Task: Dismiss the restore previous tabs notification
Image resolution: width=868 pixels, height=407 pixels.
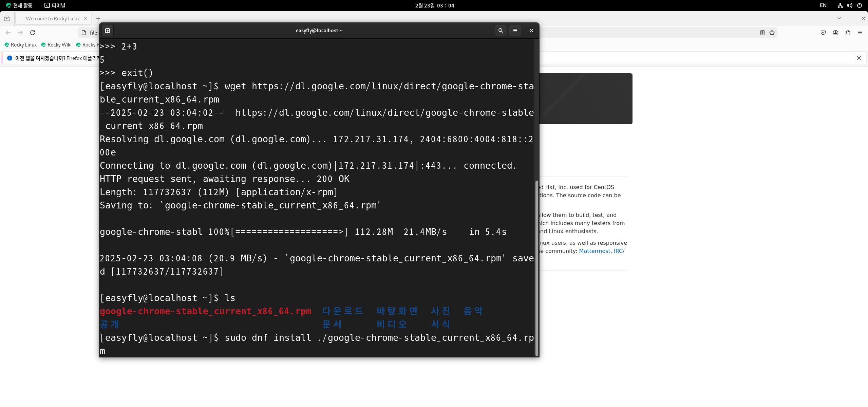Action: coord(858,58)
